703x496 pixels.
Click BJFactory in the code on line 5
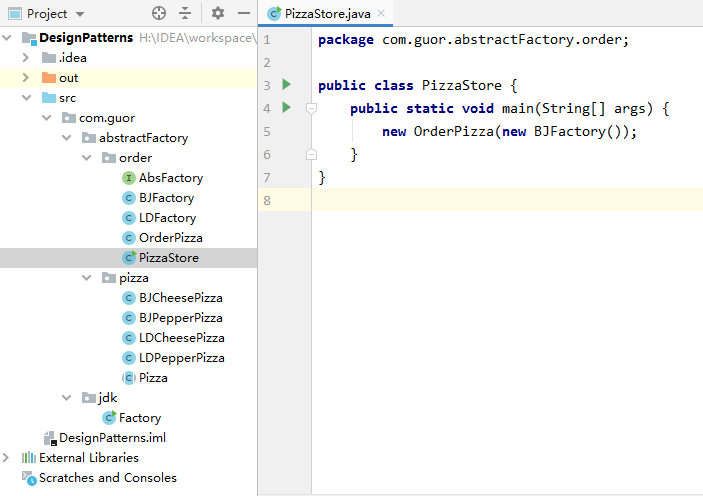tap(569, 131)
